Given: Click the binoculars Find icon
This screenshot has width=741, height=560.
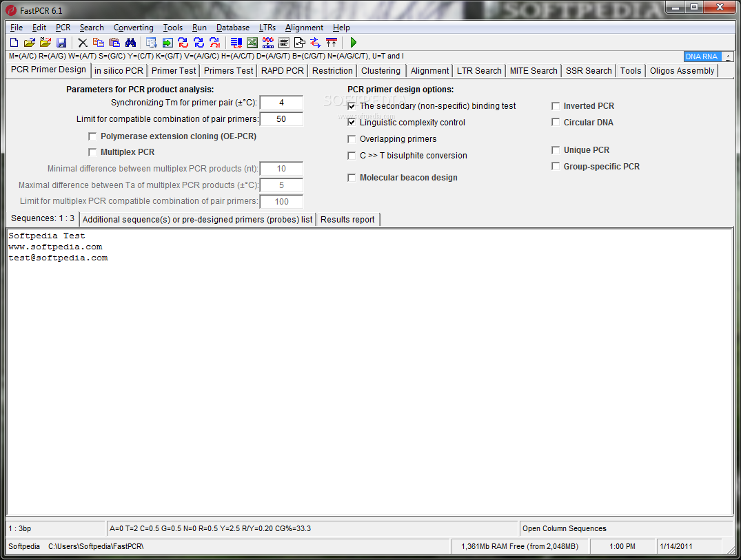Looking at the screenshot, I should click(x=130, y=43).
